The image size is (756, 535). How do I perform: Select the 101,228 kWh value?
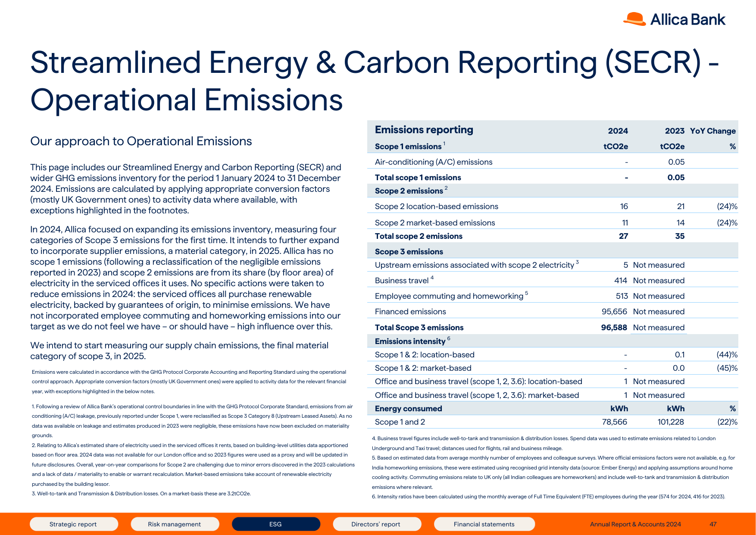(x=671, y=422)
